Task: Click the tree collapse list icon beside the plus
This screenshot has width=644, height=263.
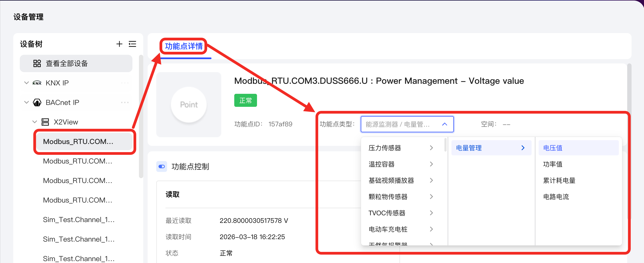Action: pyautogui.click(x=132, y=44)
